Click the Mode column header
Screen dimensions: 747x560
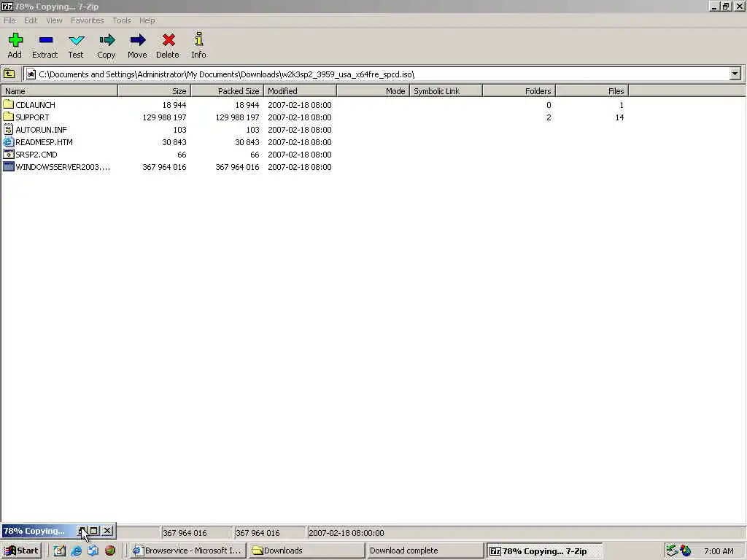tap(373, 91)
